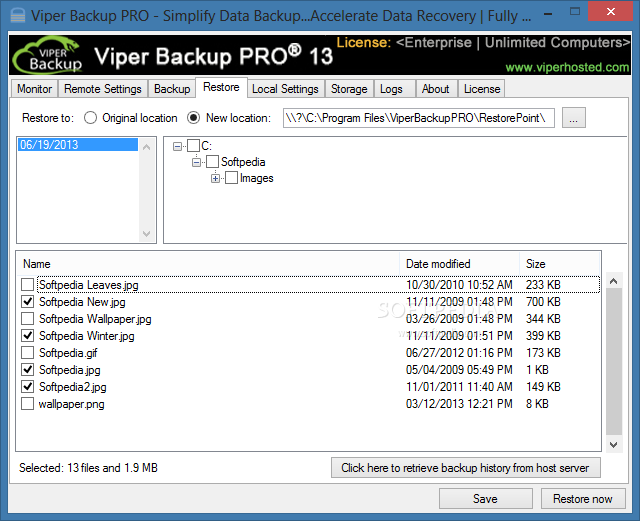The height and width of the screenshot is (521, 640).
Task: Check the wallpaper.png checkbox
Action: (x=27, y=404)
